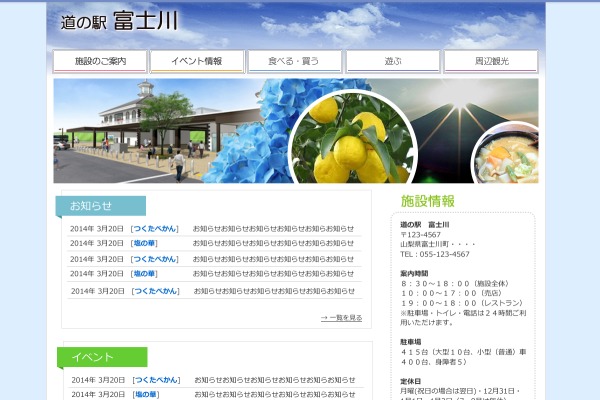600x400 pixels.
Task: Select the TEL : 055-123-4567 text
Action: pyautogui.click(x=435, y=254)
